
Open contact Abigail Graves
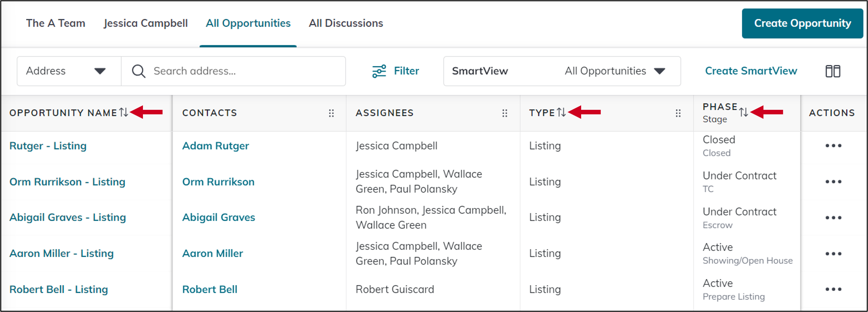(x=218, y=218)
